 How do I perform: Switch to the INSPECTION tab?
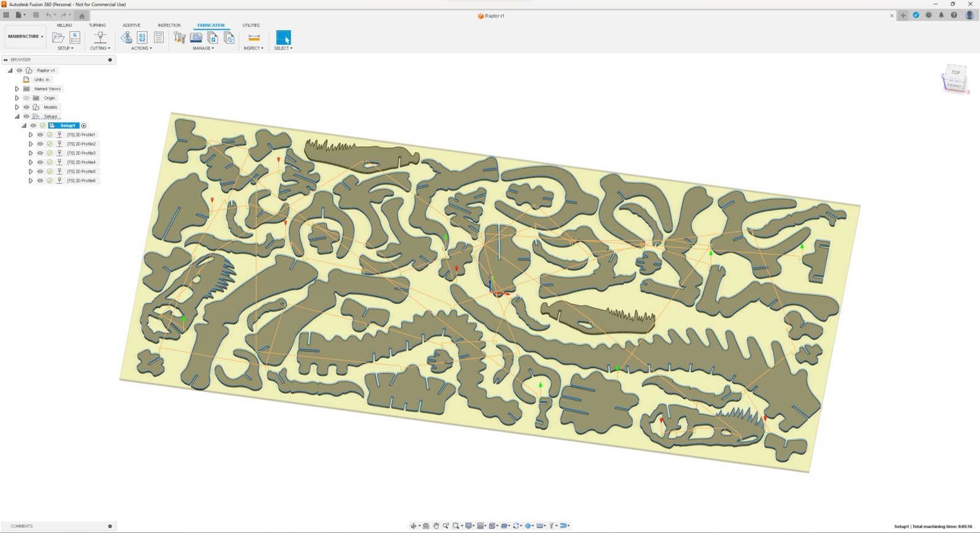coord(169,25)
